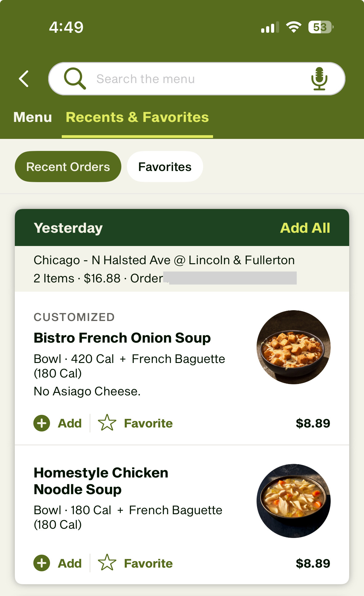Open the Chicken Noodle Soup photo
Viewport: 364px width, 596px height.
[294, 501]
